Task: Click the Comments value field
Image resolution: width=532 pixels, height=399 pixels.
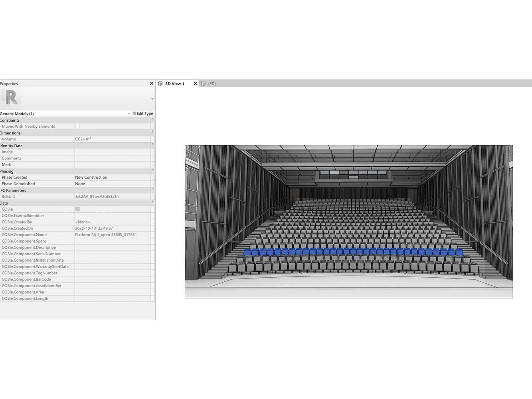Action: [x=112, y=158]
